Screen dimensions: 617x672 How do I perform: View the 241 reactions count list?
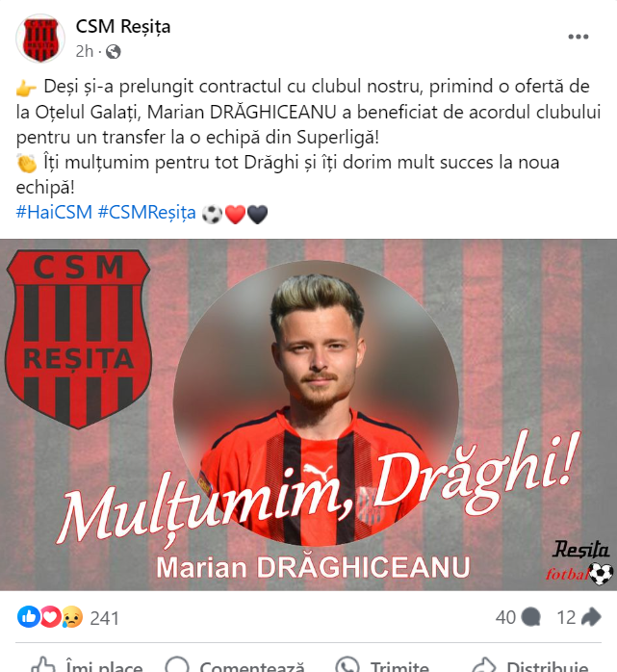[x=104, y=618]
